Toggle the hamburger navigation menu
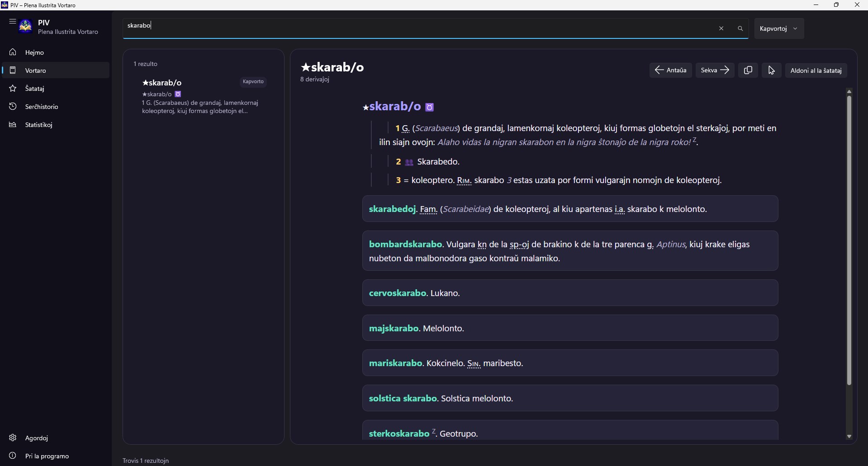 pos(13,21)
